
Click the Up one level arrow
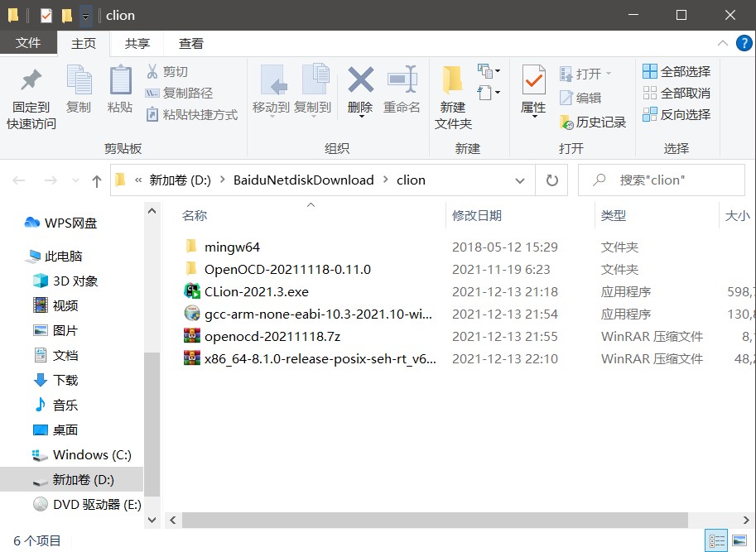pos(96,181)
